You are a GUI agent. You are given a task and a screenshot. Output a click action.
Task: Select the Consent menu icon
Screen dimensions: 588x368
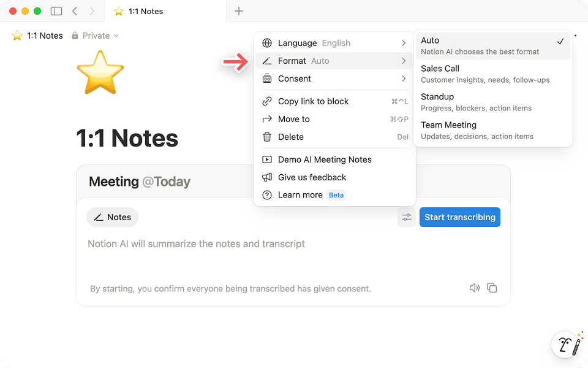coord(267,79)
